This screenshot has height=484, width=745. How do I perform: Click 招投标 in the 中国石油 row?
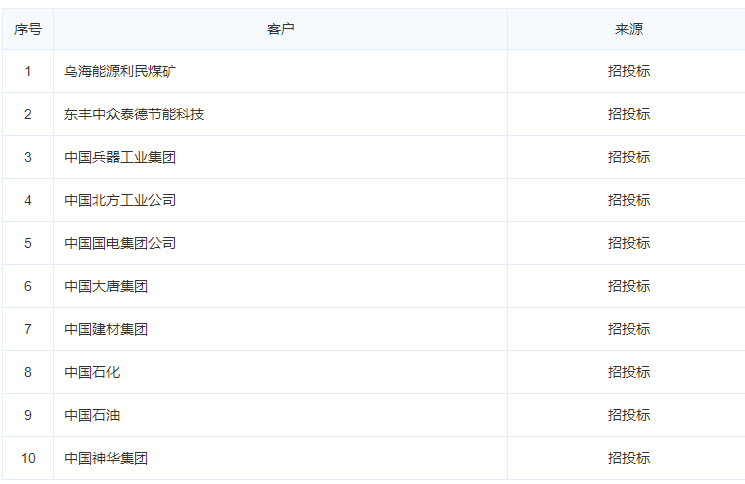(629, 416)
